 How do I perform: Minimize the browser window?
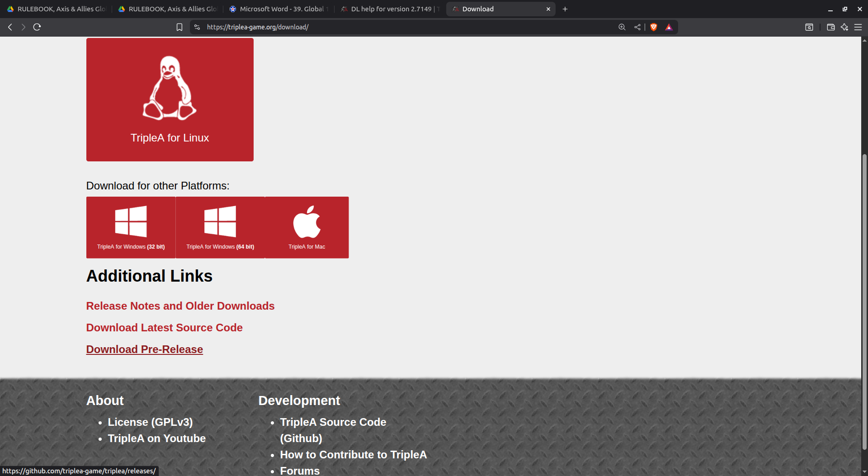click(830, 9)
